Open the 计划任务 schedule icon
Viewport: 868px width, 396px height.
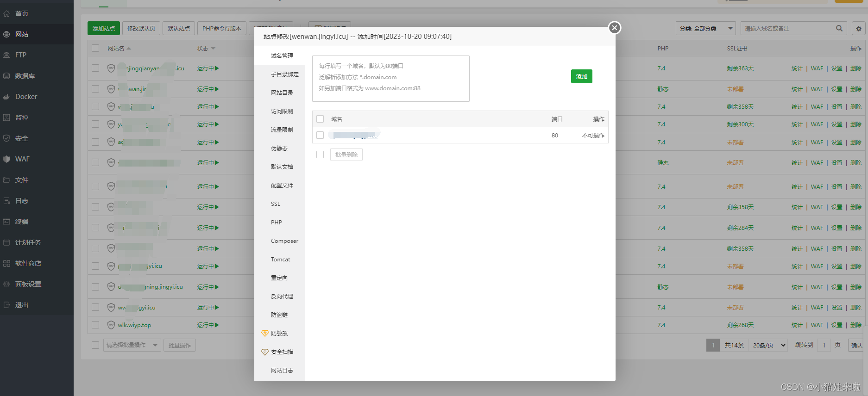tap(7, 242)
